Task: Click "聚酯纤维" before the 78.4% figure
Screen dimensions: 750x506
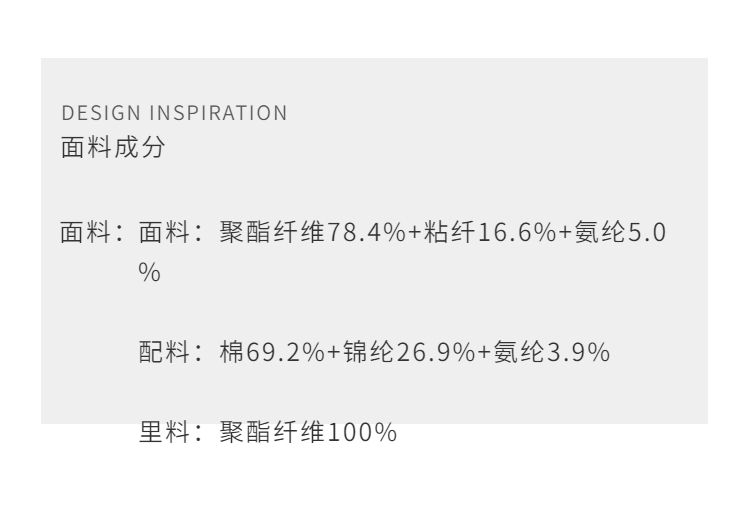Action: coord(273,234)
